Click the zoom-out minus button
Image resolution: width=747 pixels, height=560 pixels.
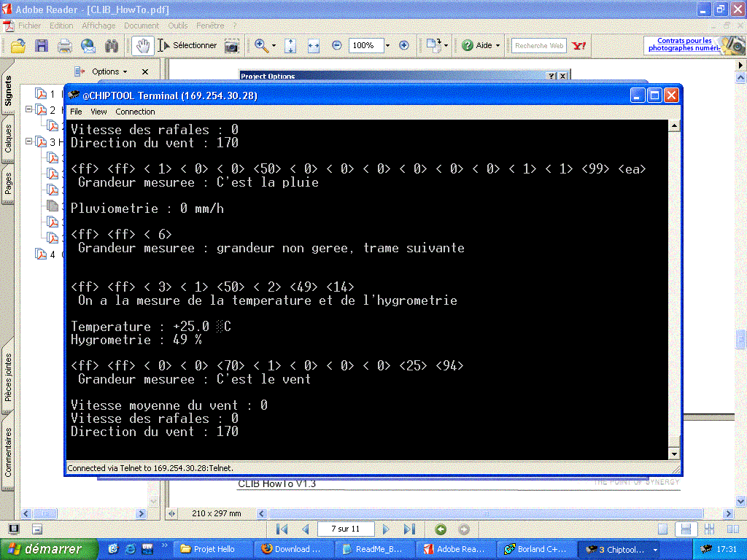pos(337,45)
